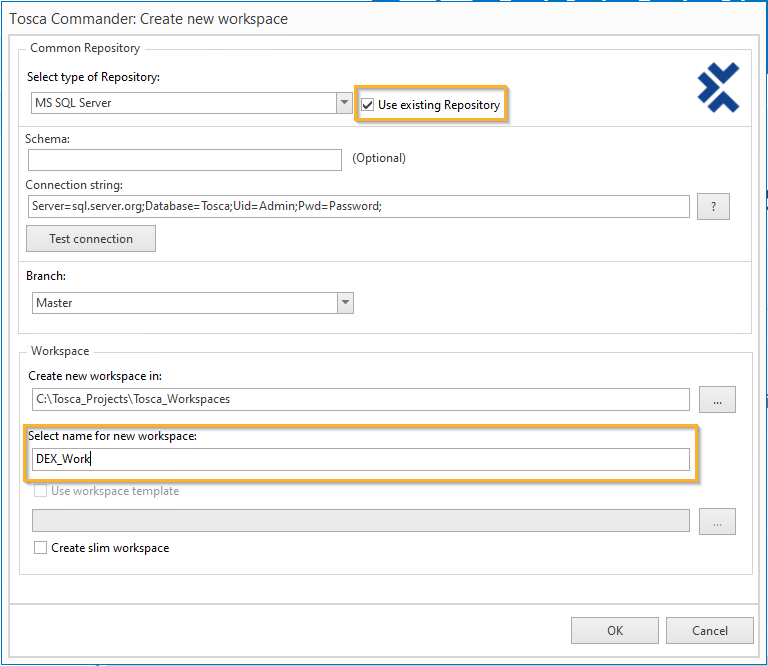The image size is (768, 666).
Task: Click the Tricentis logo icon
Action: click(x=718, y=87)
